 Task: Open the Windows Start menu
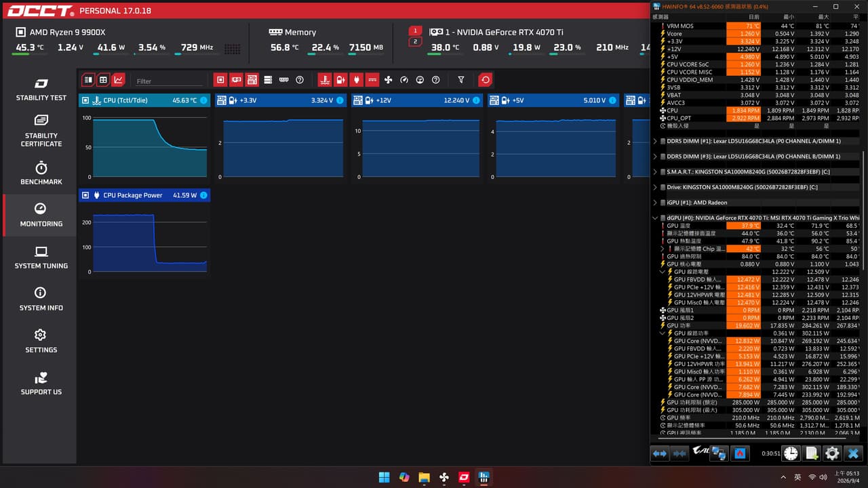[384, 477]
